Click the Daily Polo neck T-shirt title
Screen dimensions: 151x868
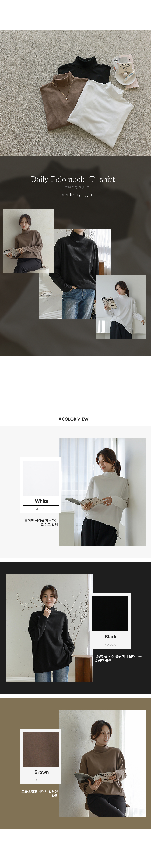(x=73, y=179)
